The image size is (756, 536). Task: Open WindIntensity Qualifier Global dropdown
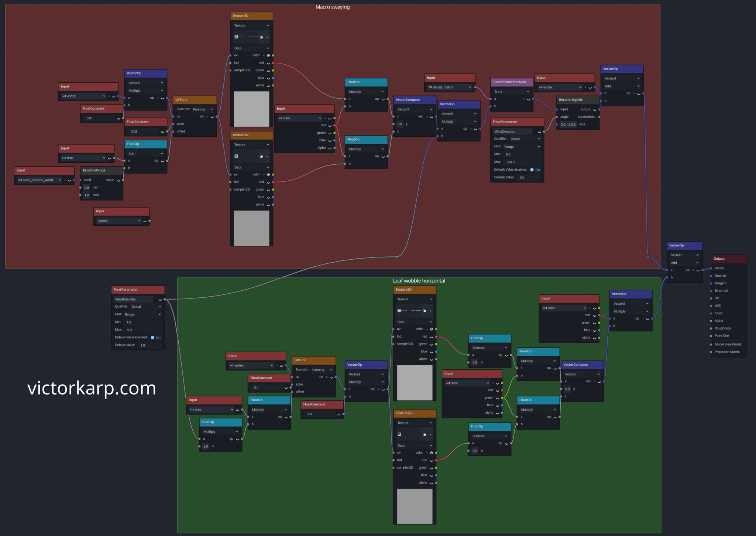click(146, 307)
